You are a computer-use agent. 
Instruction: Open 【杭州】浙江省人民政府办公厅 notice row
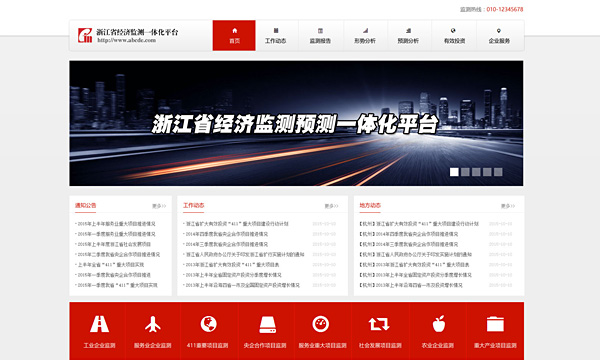point(416,254)
